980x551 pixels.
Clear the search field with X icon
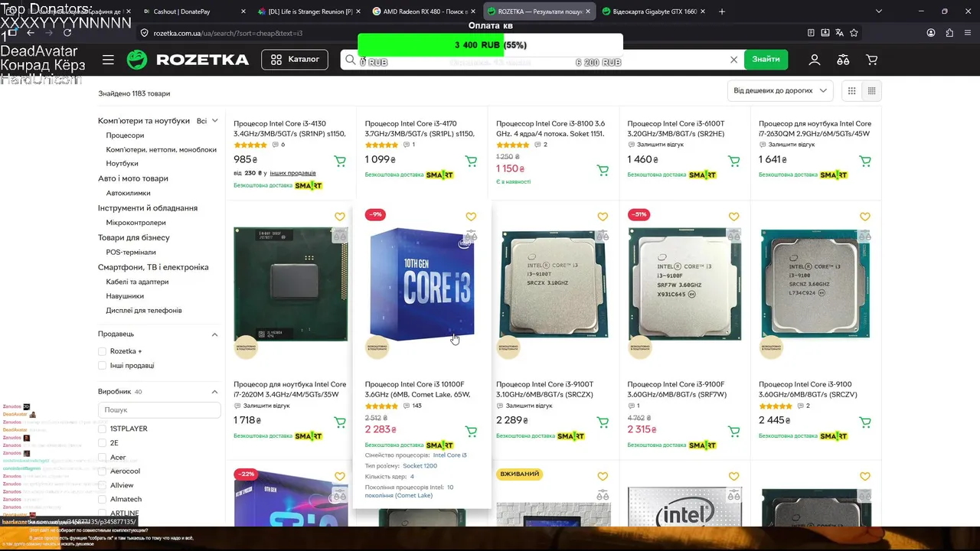pyautogui.click(x=733, y=60)
